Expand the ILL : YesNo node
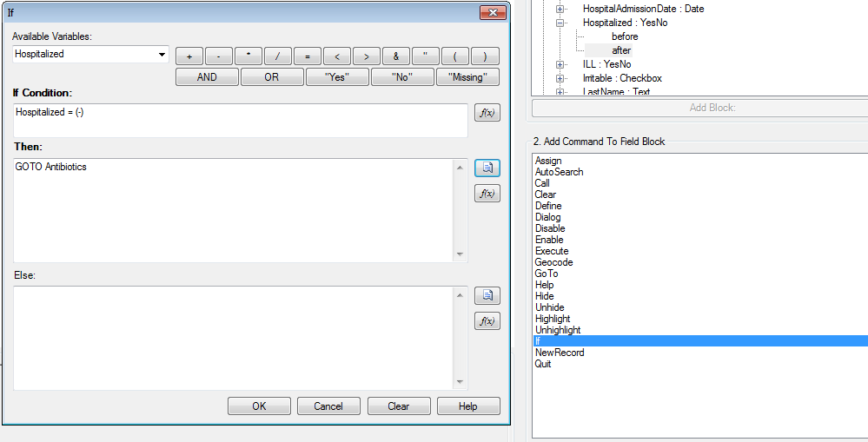 click(x=560, y=64)
